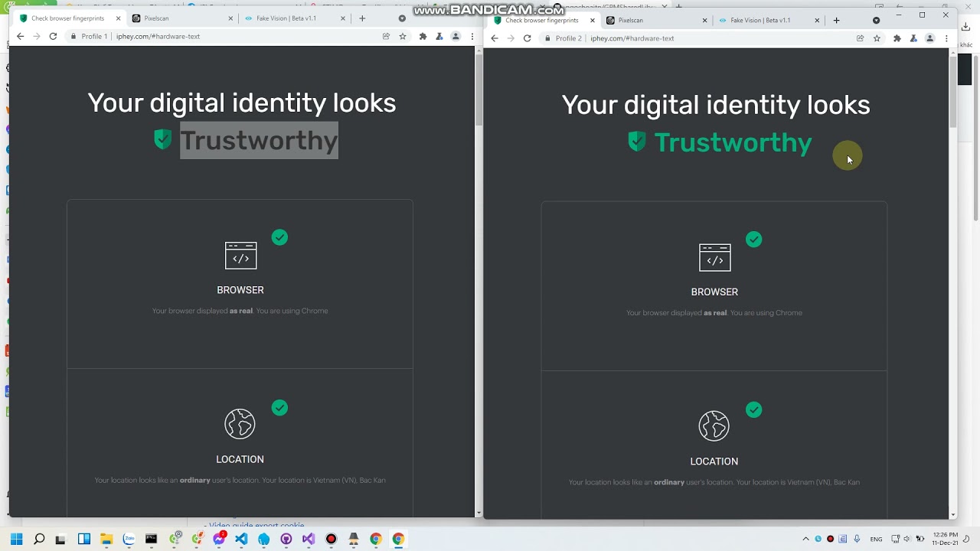The width and height of the screenshot is (980, 551).
Task: Open Extensions puzzle icon in Profile 2 window
Action: [897, 38]
